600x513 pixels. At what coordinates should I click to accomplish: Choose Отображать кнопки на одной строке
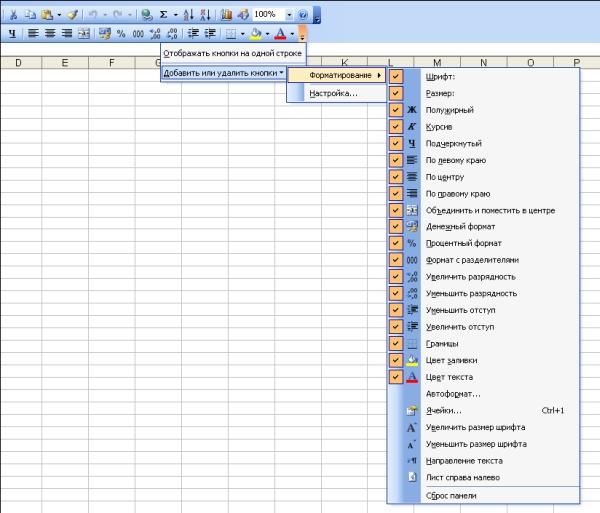pos(232,52)
